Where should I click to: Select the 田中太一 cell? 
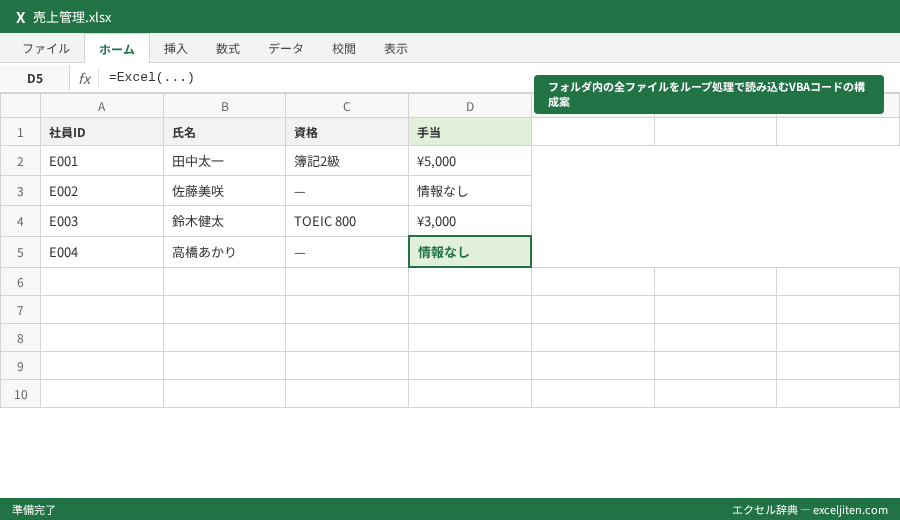[224, 161]
